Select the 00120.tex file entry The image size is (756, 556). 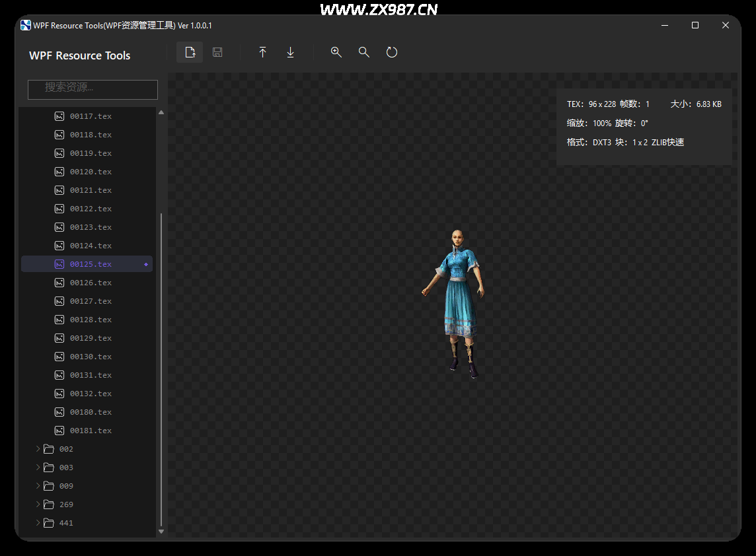tap(91, 172)
